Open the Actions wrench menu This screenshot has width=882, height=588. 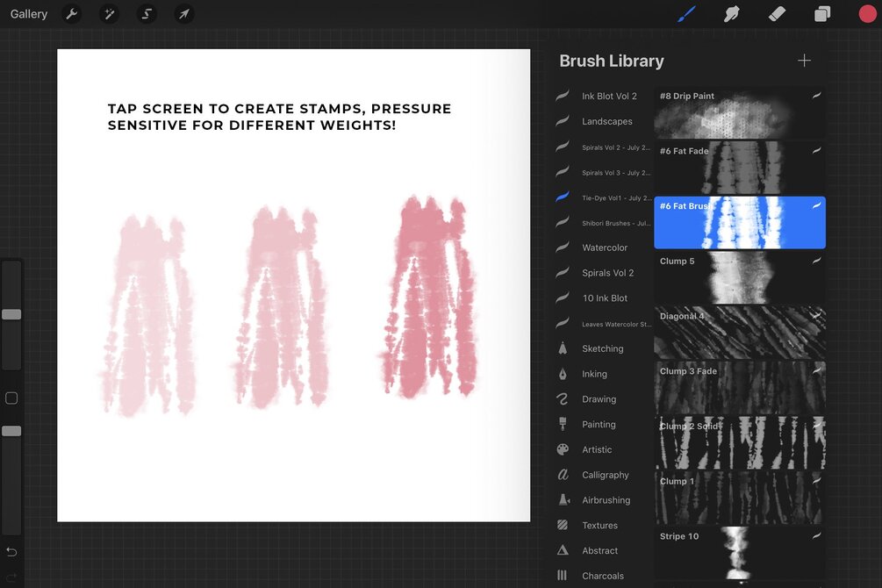coord(71,14)
